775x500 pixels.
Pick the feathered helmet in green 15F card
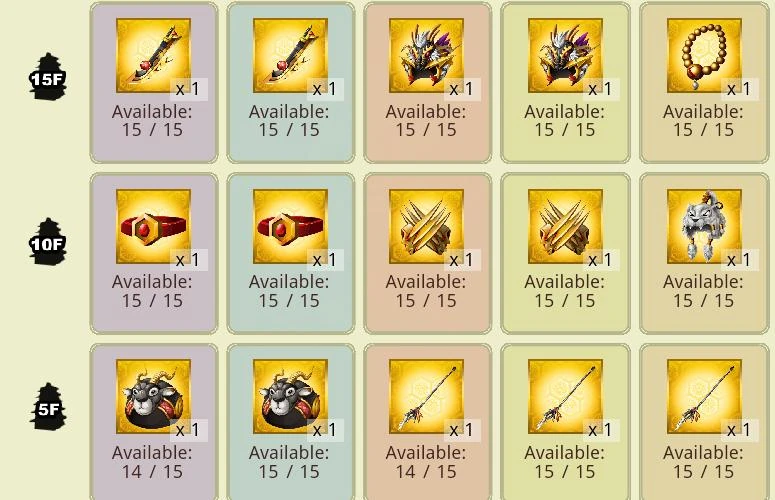pyautogui.click(x=565, y=55)
